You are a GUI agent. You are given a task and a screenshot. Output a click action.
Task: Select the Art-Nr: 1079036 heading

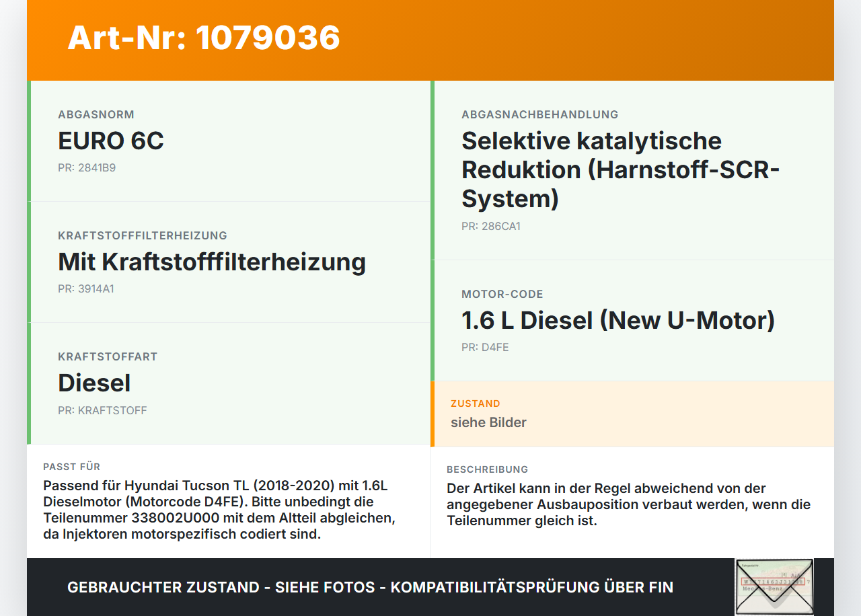(x=204, y=38)
